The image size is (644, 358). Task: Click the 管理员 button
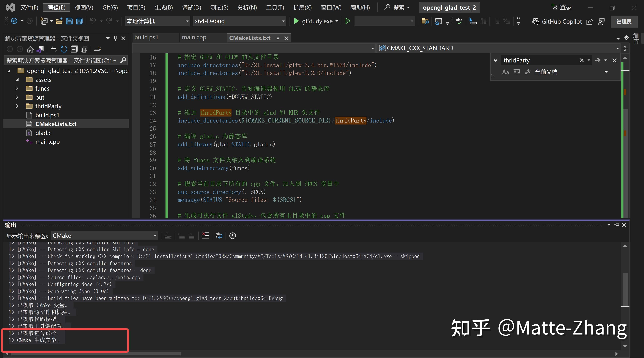point(624,21)
